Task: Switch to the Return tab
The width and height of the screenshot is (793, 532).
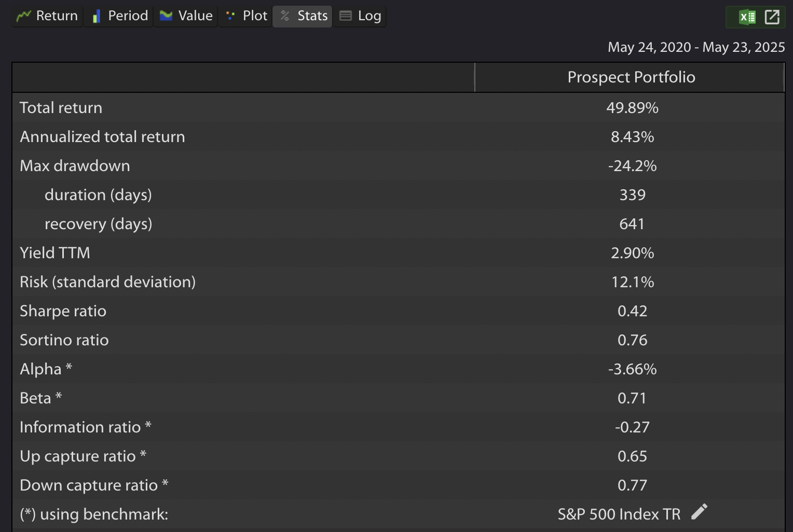Action: coord(47,16)
